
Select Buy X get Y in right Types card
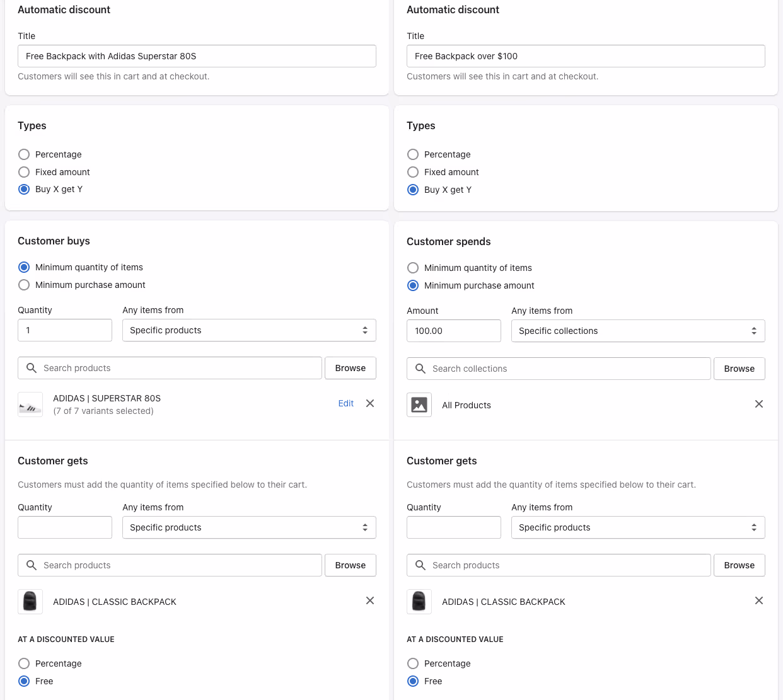(x=413, y=190)
